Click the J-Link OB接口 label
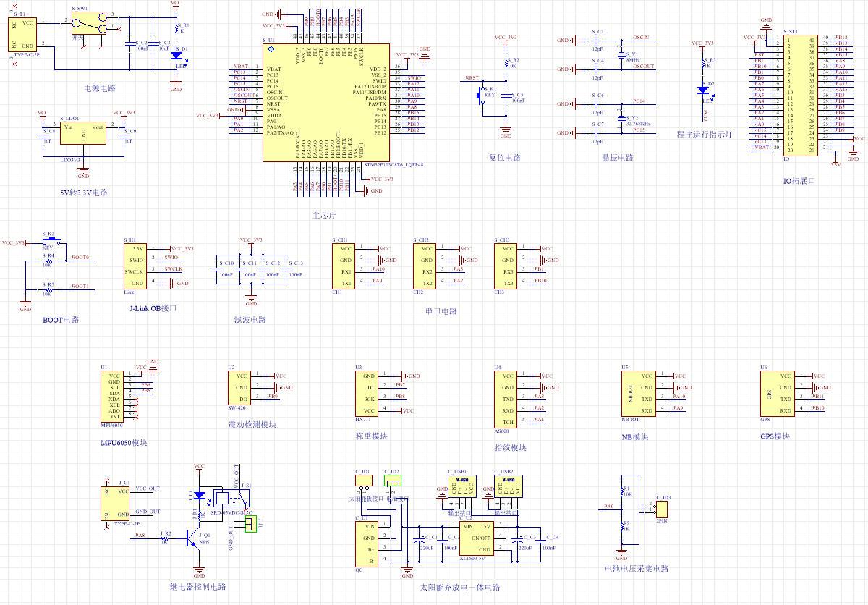 [153, 308]
